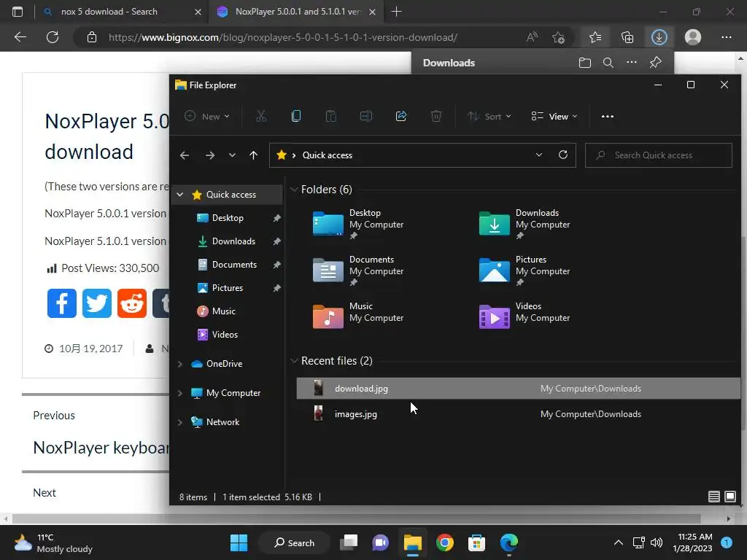
Task: Select Videos in the navigation pane
Action: click(225, 334)
